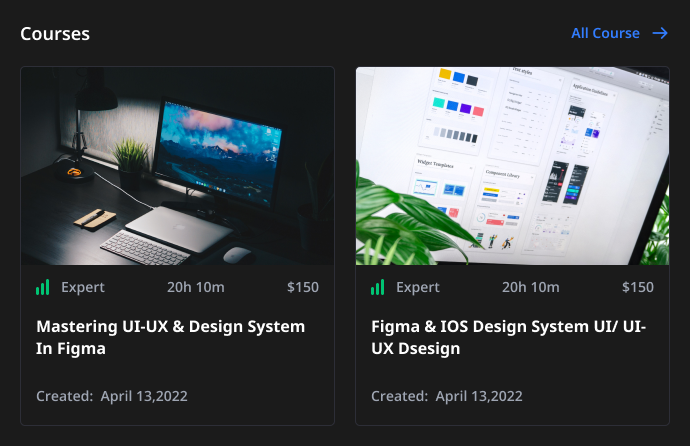
Task: Click the Courses section heading
Action: (55, 34)
